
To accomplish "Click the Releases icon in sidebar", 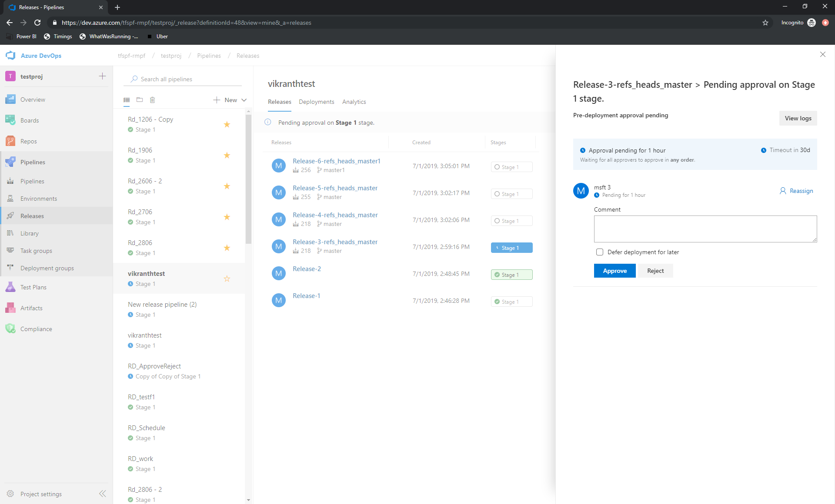I will tap(11, 216).
